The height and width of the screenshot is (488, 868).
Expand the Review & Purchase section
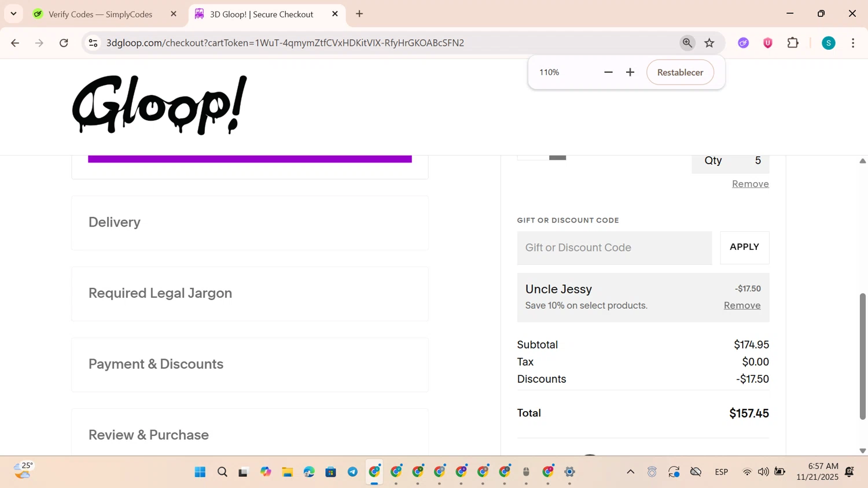click(x=250, y=432)
